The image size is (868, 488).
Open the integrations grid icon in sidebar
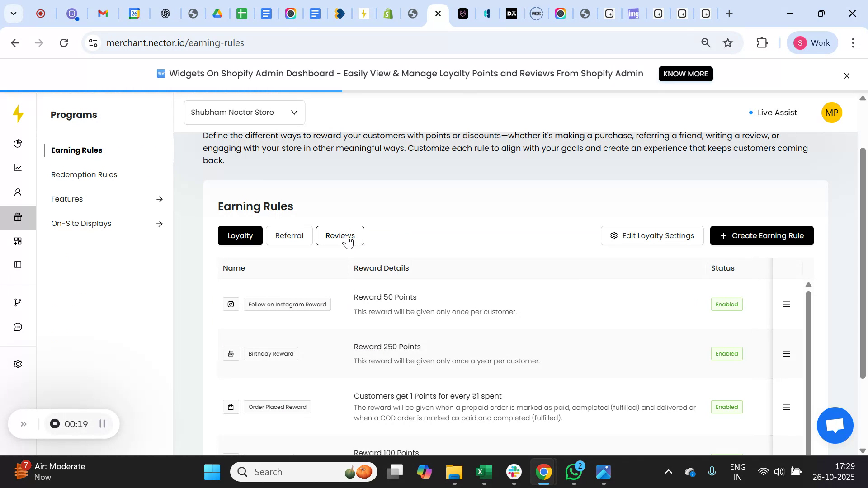18,241
